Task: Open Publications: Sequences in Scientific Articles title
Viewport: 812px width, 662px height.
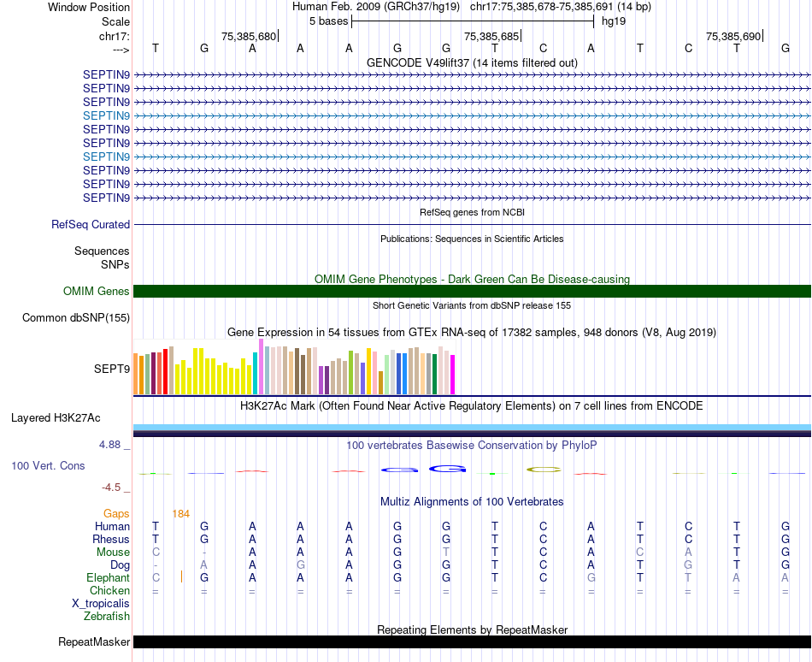Action: click(x=472, y=239)
